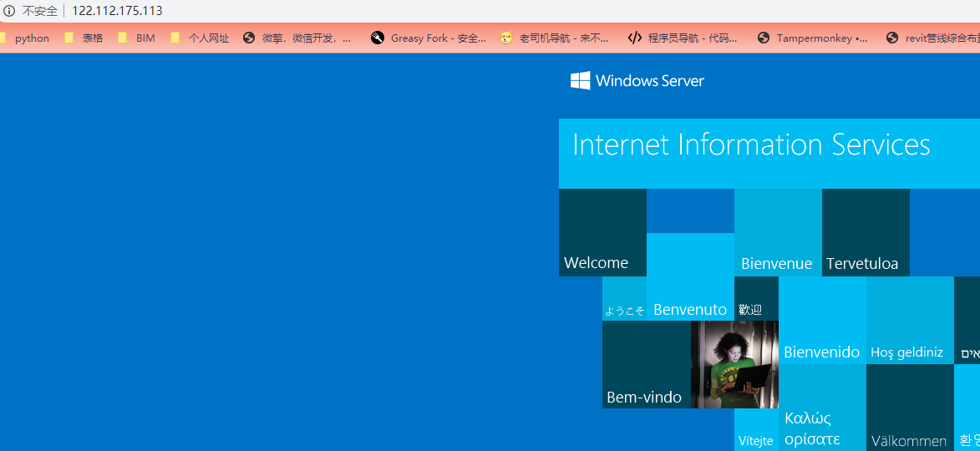
Task: Open the 个人网址 bookmark folder
Action: click(200, 38)
